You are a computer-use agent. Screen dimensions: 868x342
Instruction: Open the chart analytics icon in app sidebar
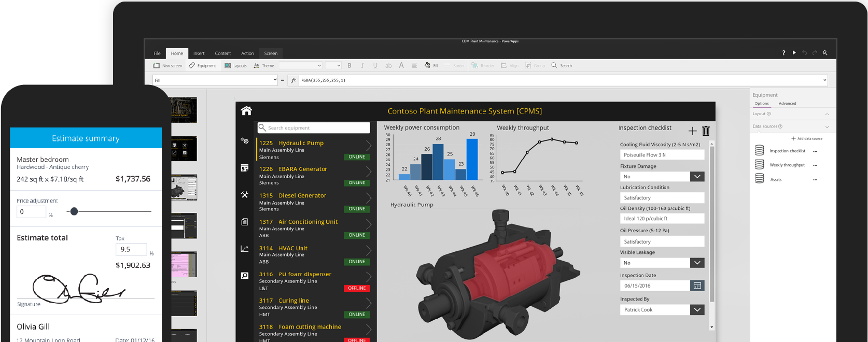(x=245, y=249)
